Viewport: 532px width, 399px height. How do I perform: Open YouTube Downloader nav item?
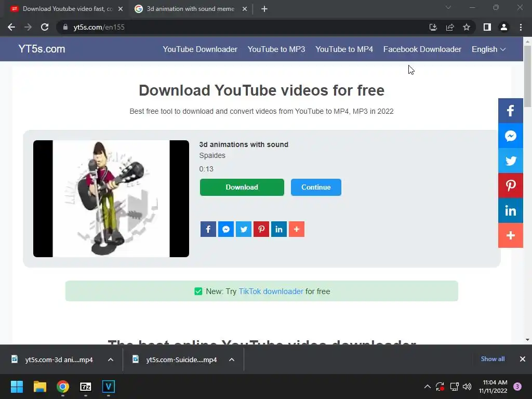pyautogui.click(x=200, y=49)
